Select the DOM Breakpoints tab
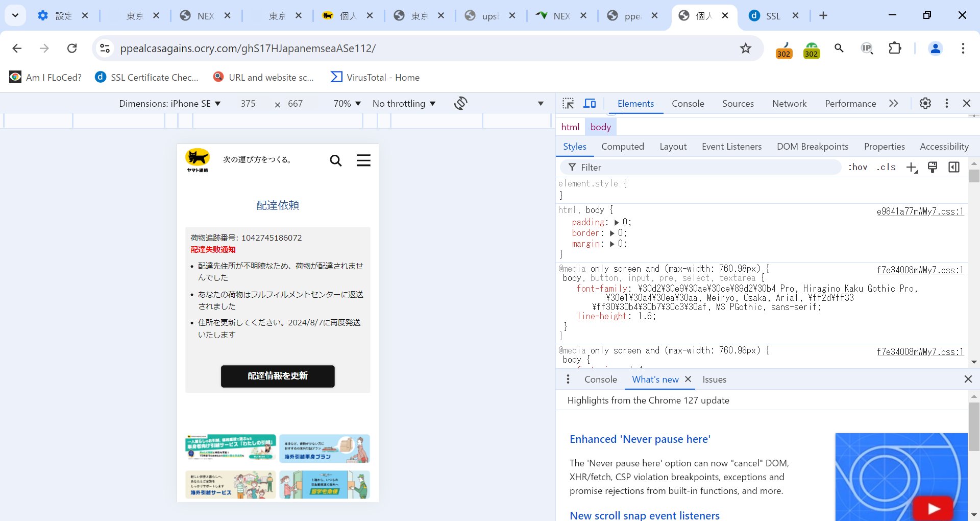This screenshot has width=980, height=521. click(812, 147)
